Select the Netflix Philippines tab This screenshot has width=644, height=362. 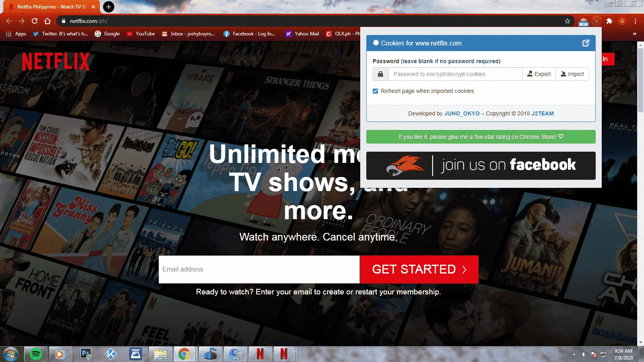[x=52, y=7]
